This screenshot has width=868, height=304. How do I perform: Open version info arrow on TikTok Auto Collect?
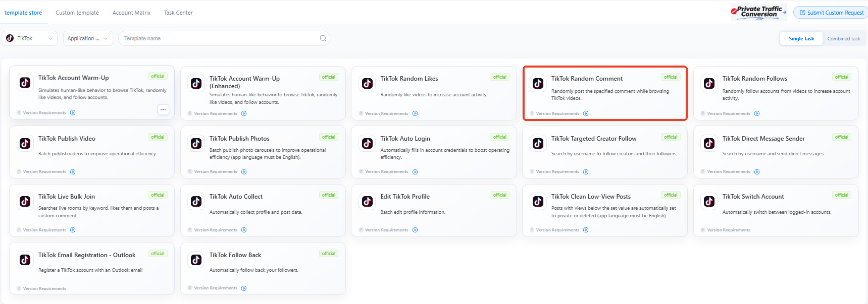(244, 230)
